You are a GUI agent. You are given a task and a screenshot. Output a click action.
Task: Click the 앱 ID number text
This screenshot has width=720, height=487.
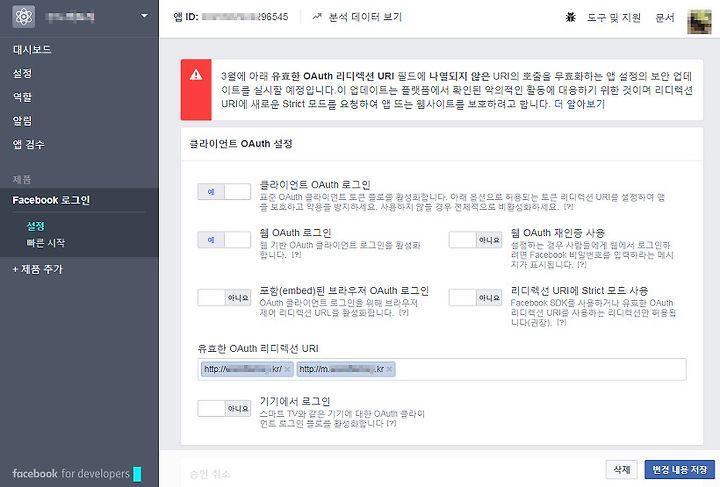click(x=245, y=17)
